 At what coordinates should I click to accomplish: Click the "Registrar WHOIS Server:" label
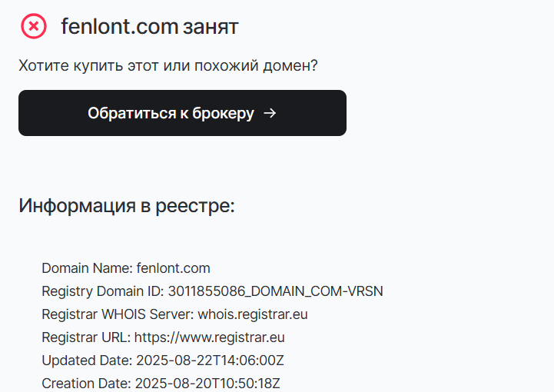click(x=118, y=314)
